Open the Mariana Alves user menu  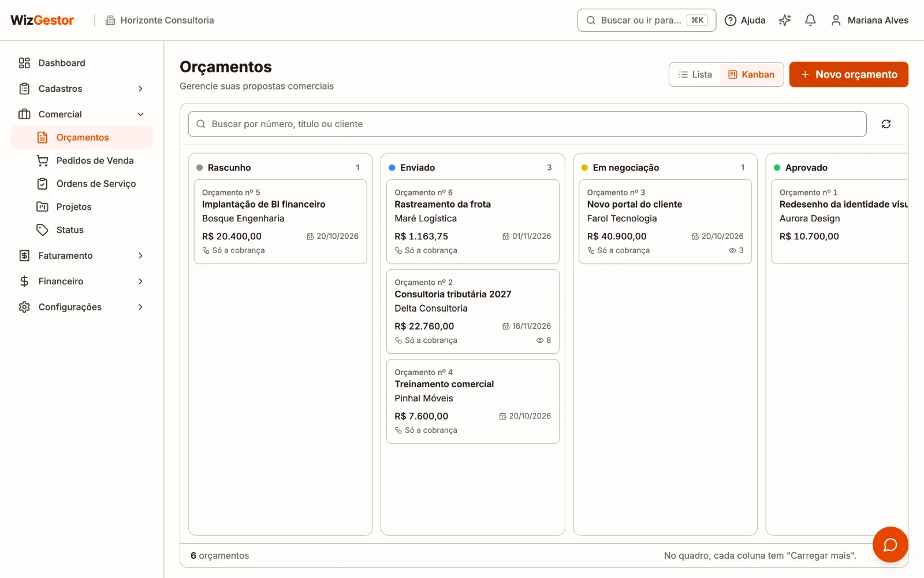click(869, 20)
